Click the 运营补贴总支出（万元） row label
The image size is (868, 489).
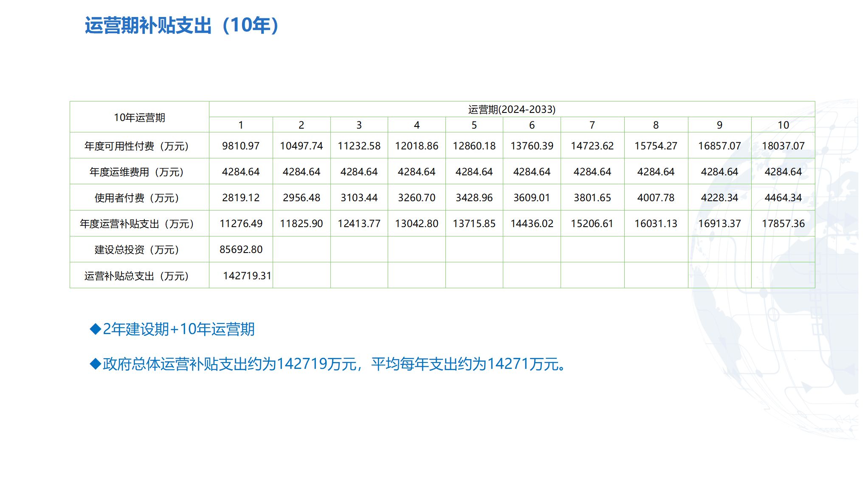point(136,276)
